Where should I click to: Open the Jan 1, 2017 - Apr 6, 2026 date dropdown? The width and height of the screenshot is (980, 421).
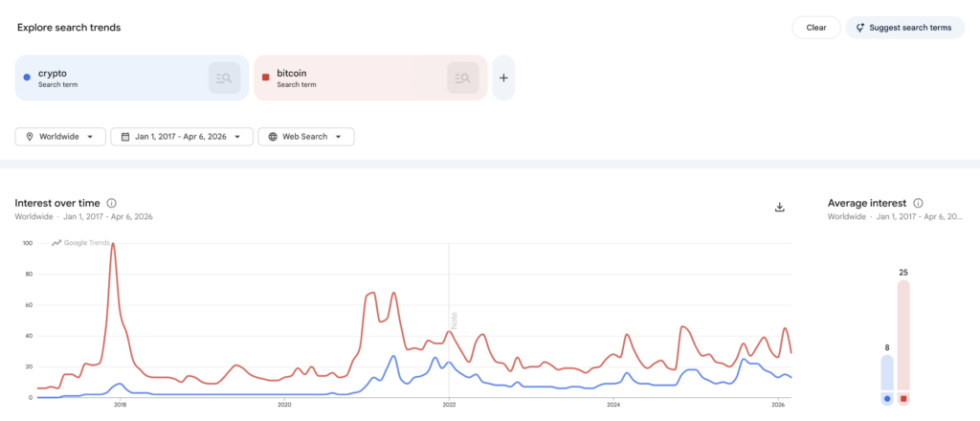click(x=182, y=137)
